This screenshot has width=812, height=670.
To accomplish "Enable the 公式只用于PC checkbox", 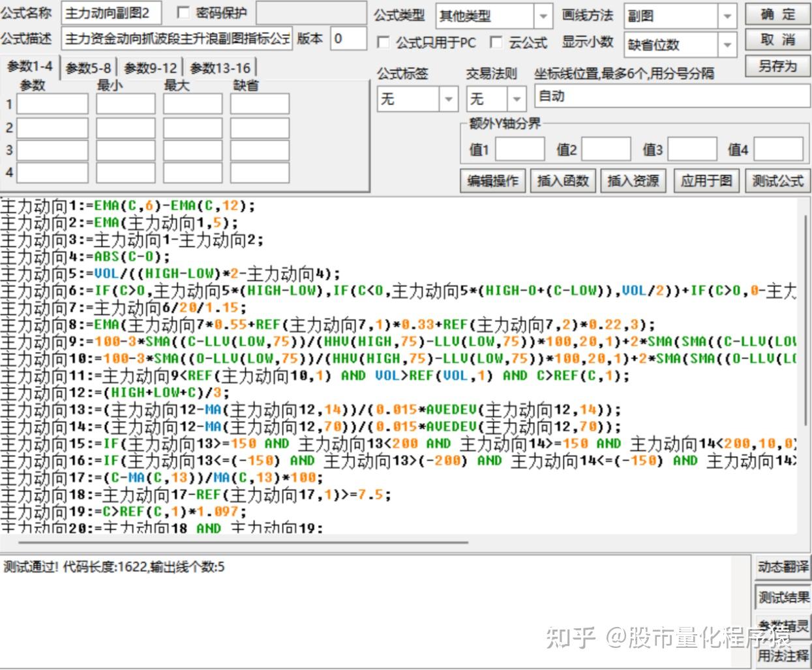I will [x=383, y=42].
